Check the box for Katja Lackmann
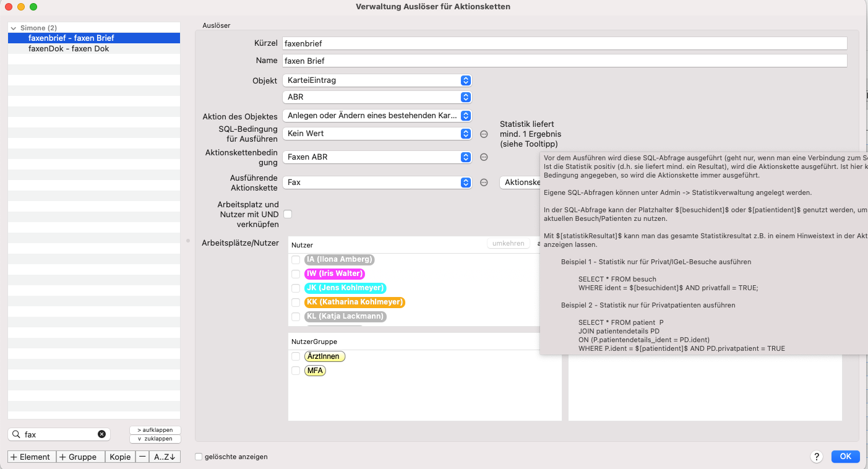Viewport: 868px width, 469px height. coord(296,317)
